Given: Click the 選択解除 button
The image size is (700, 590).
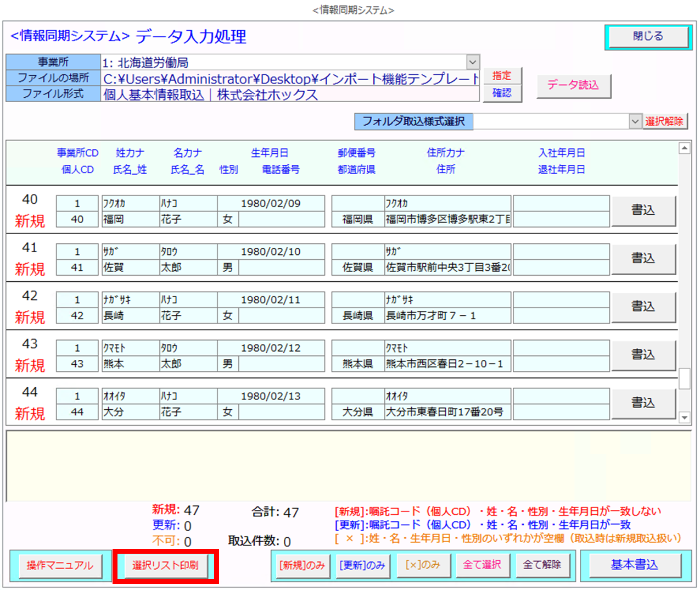Looking at the screenshot, I should tap(664, 121).
